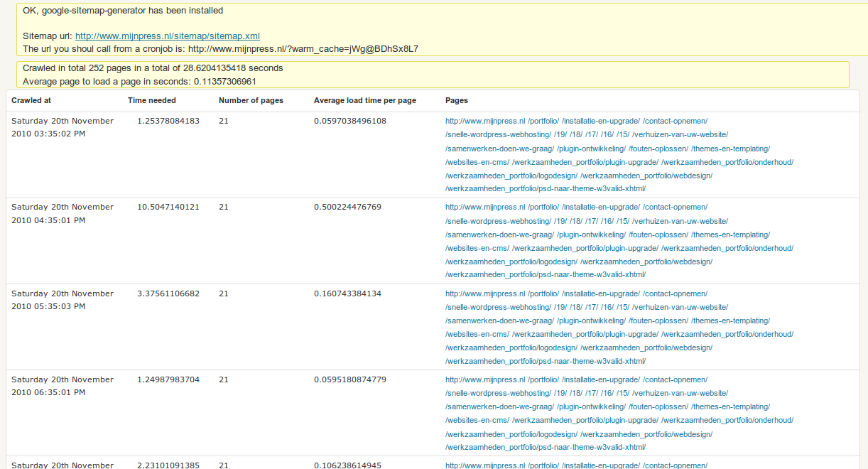The height and width of the screenshot is (469, 868).
Task: Open /portfolio/ link in 06:35:01 PM row
Action: pyautogui.click(x=543, y=379)
